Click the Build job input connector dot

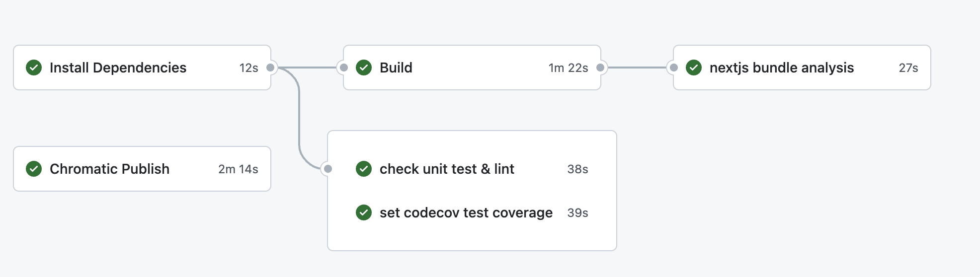coord(343,68)
